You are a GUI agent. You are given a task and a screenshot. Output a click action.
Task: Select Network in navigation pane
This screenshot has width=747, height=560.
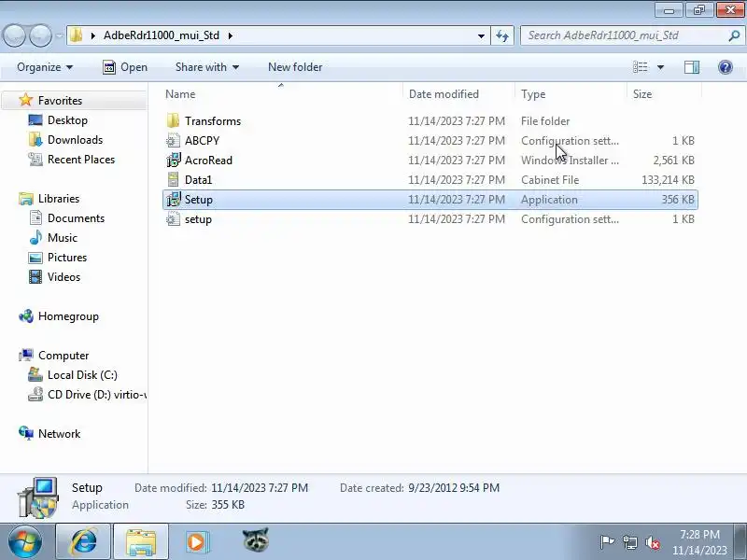pos(59,433)
